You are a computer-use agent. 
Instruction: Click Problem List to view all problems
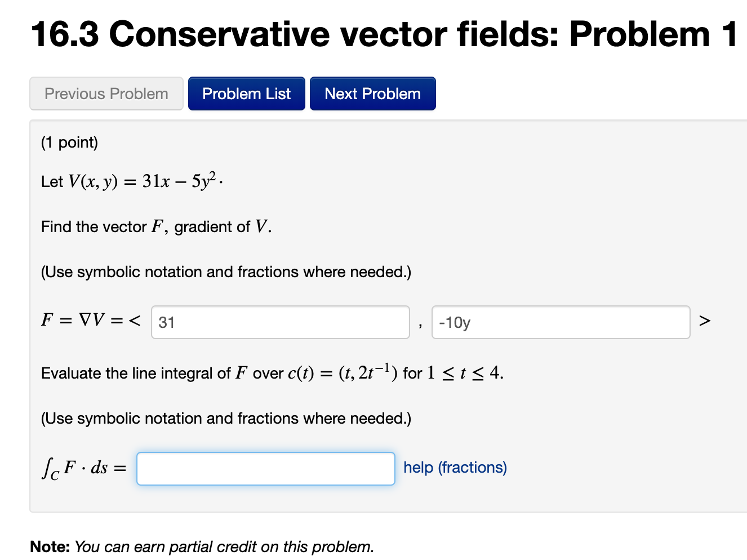[246, 93]
